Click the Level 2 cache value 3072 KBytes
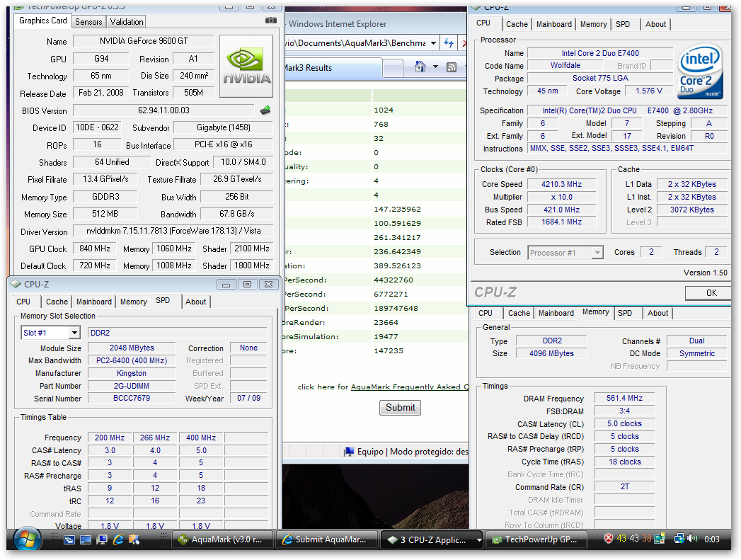Screen dimensions: 741x560 [692, 210]
